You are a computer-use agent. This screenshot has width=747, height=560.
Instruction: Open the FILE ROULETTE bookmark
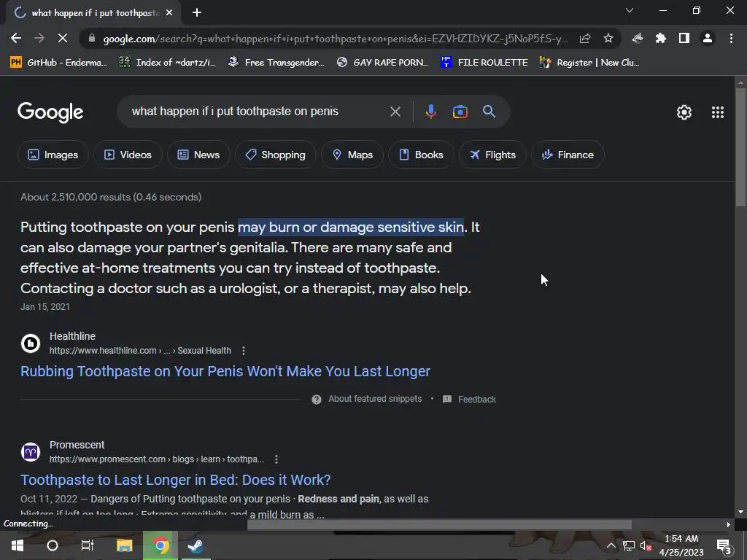pos(484,63)
